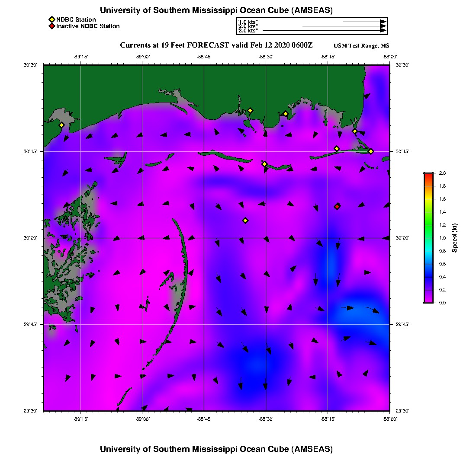Pick the red top of the speed color bar
Screen dimensions: 476x454
[x=428, y=175]
